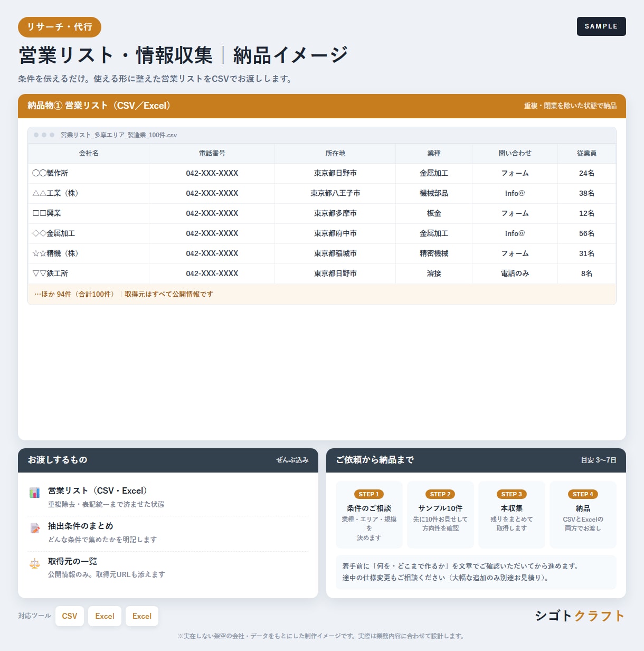Image resolution: width=644 pixels, height=651 pixels.
Task: Click the ご依頼から納品まで panel title
Action: [x=375, y=460]
